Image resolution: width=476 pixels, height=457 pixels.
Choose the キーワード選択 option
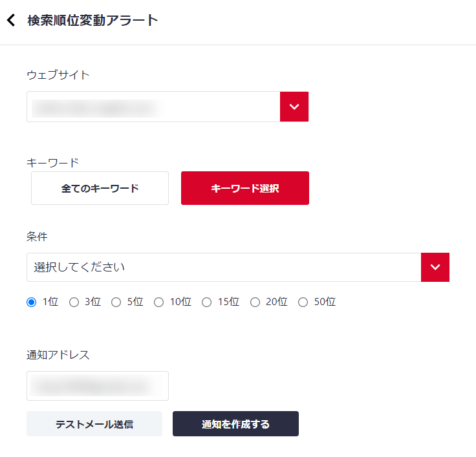pos(245,188)
